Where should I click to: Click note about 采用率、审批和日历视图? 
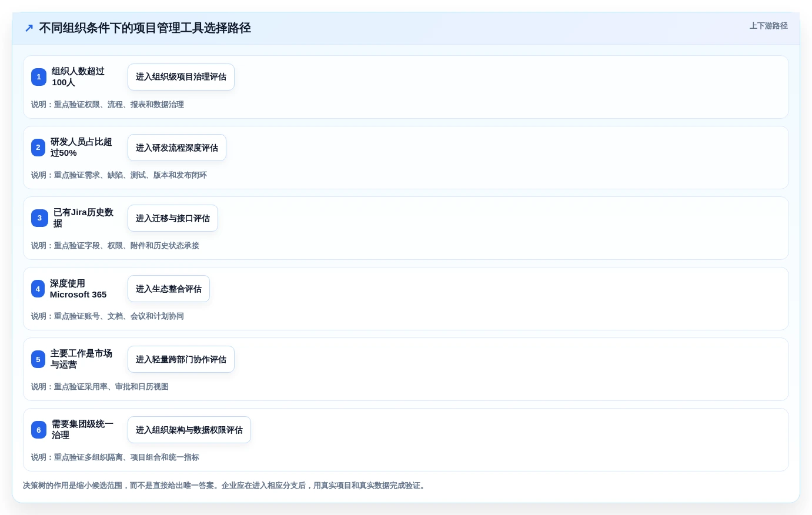(100, 387)
